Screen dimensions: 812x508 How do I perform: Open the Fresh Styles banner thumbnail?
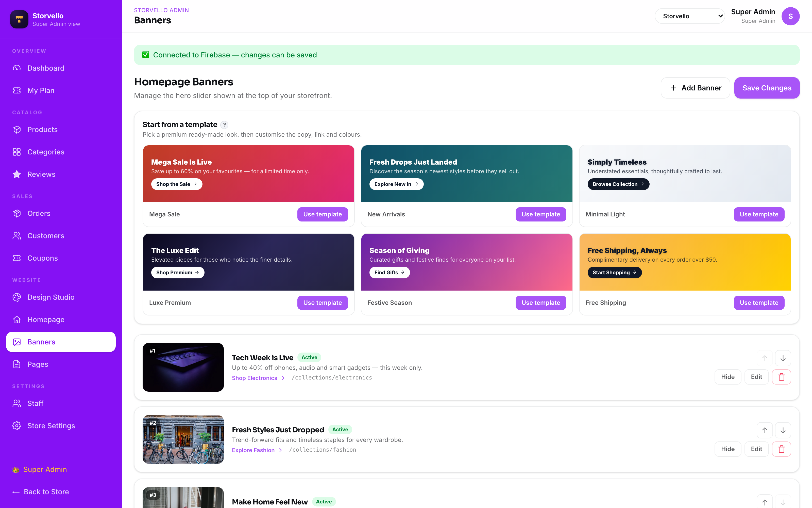[183, 439]
